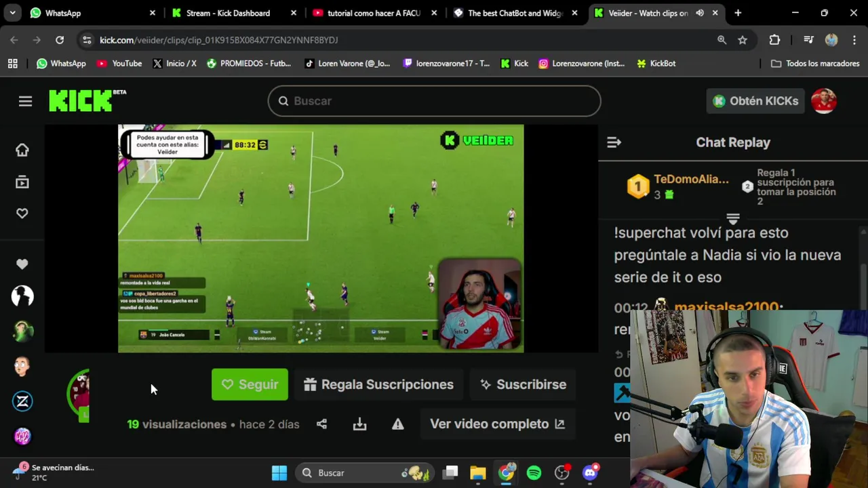868x488 pixels.
Task: Reload the page
Action: pyautogui.click(x=60, y=40)
